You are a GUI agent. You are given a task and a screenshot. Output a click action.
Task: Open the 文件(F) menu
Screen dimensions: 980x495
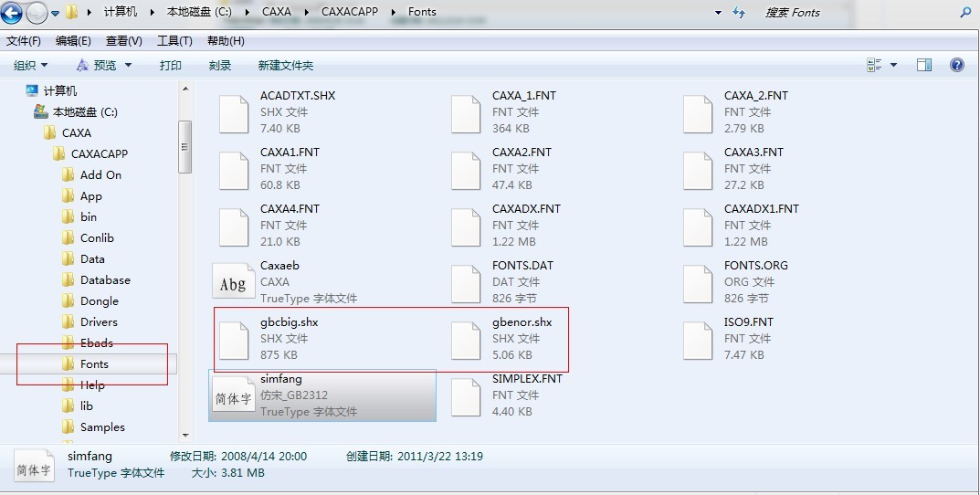coord(24,41)
